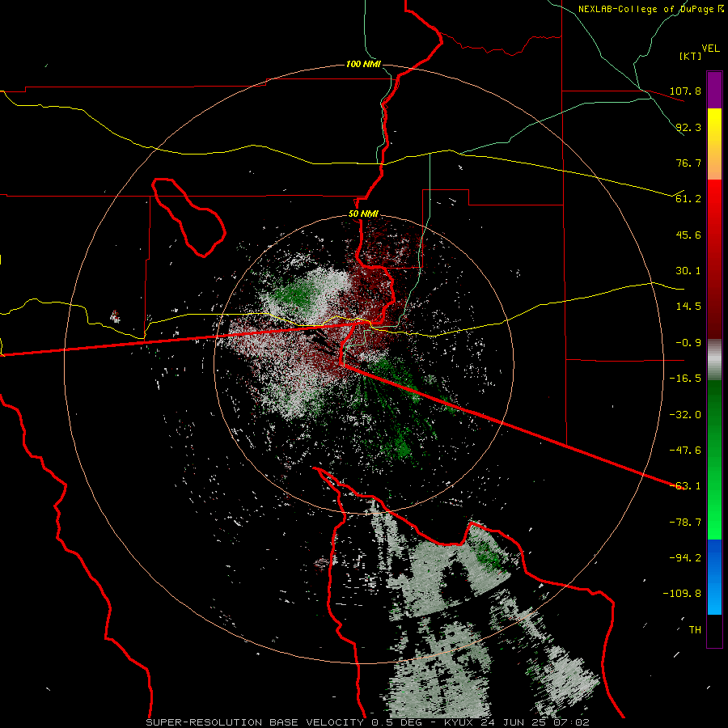Click the 30.1 legend value
728x728 pixels.
click(688, 271)
